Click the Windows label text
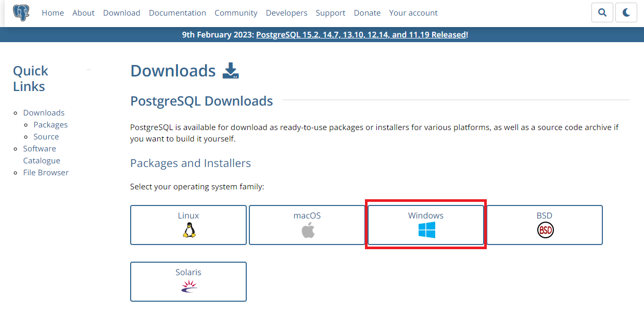This screenshot has height=309, width=644. (426, 215)
